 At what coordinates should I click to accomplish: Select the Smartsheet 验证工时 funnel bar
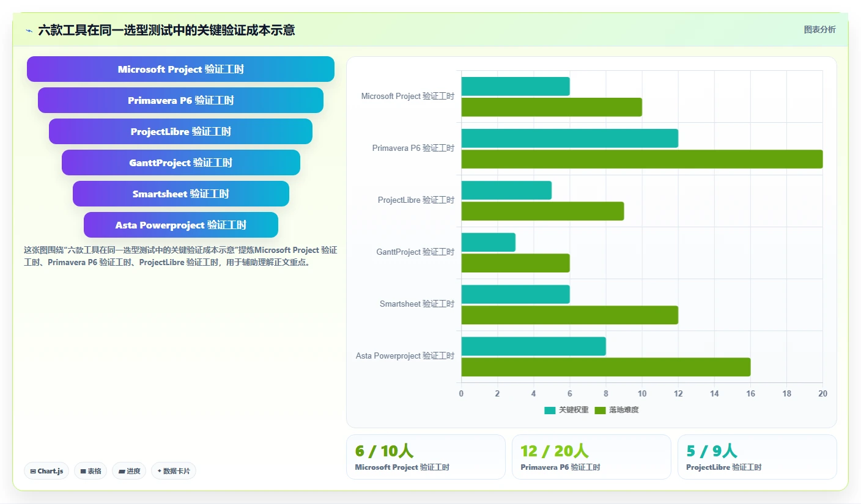pyautogui.click(x=180, y=194)
